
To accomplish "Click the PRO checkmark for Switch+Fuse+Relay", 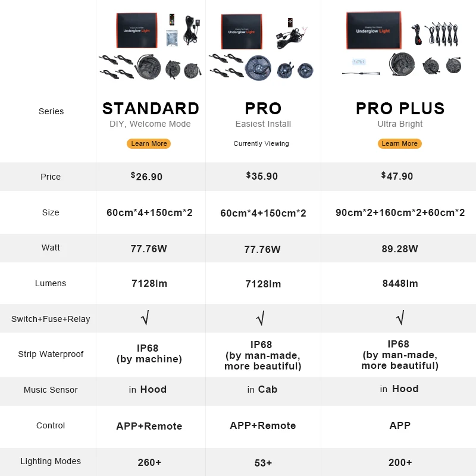I will point(261,318).
